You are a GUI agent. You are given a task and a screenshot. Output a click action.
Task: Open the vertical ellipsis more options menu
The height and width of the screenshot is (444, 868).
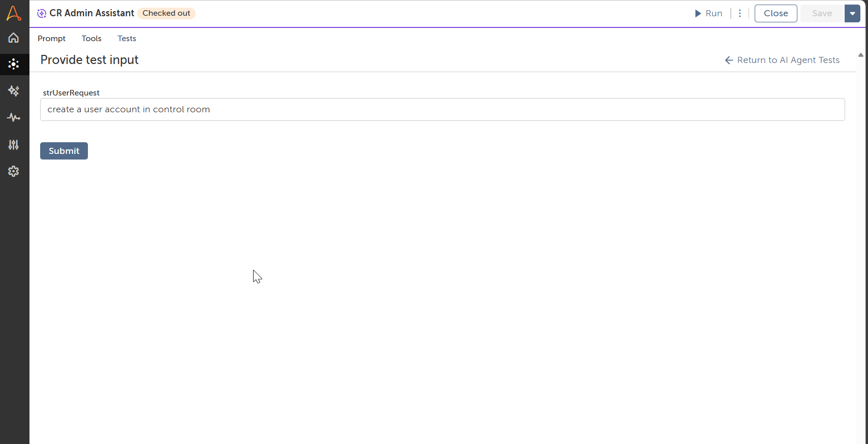click(740, 14)
